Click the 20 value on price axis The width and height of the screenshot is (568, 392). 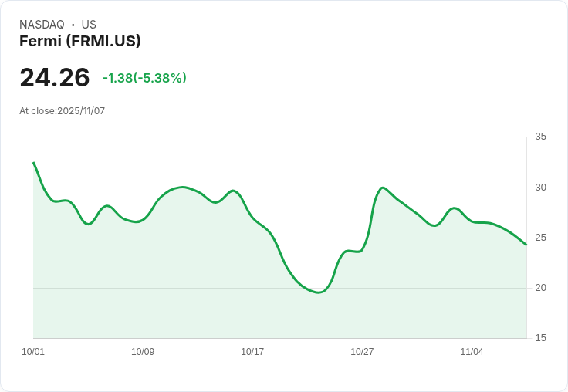click(x=540, y=288)
